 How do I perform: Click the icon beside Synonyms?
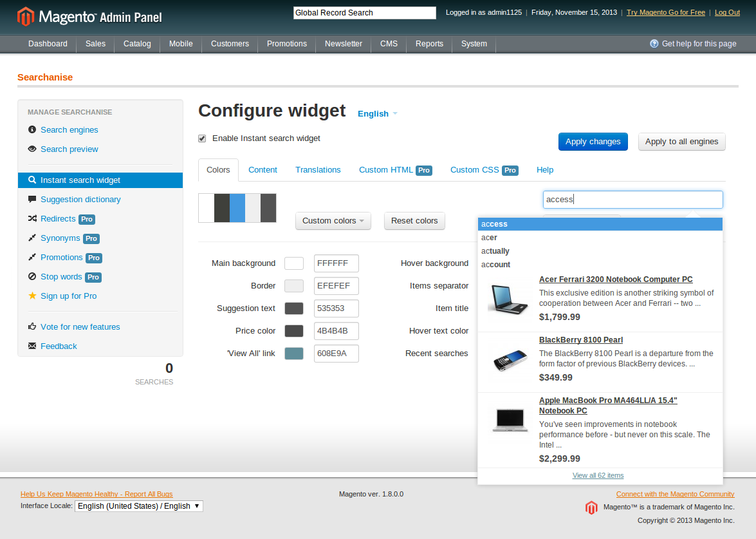[32, 238]
